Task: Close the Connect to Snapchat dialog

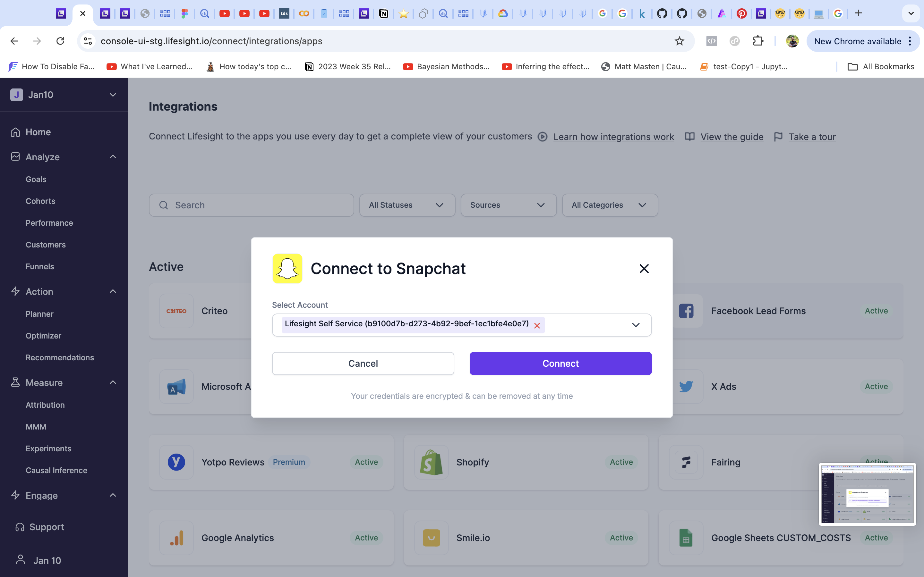Action: coord(644,269)
